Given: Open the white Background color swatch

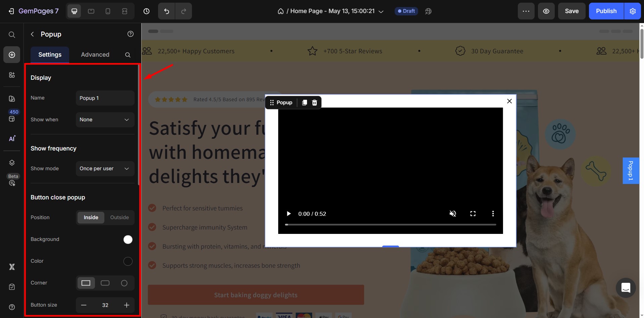Looking at the screenshot, I should click(x=128, y=240).
